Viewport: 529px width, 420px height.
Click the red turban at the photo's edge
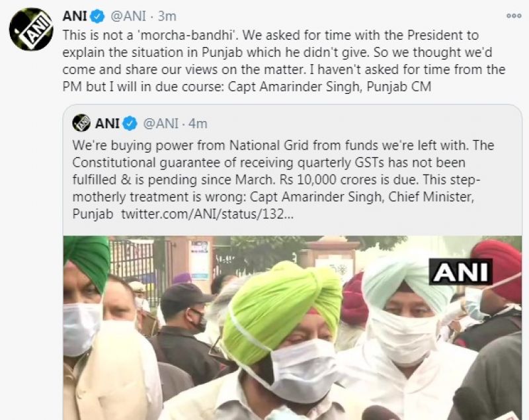click(497, 271)
